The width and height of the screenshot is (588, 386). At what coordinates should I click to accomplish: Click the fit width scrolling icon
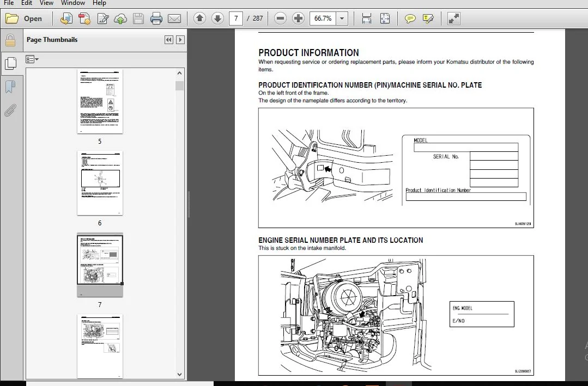pos(366,19)
